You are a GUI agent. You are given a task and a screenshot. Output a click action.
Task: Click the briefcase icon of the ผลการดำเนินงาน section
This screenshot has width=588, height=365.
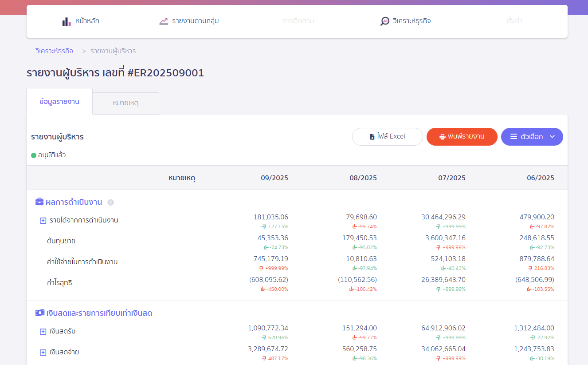(x=39, y=201)
